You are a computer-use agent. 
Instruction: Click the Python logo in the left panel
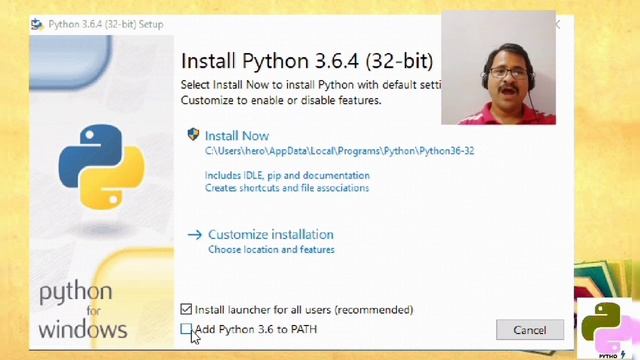pos(102,167)
